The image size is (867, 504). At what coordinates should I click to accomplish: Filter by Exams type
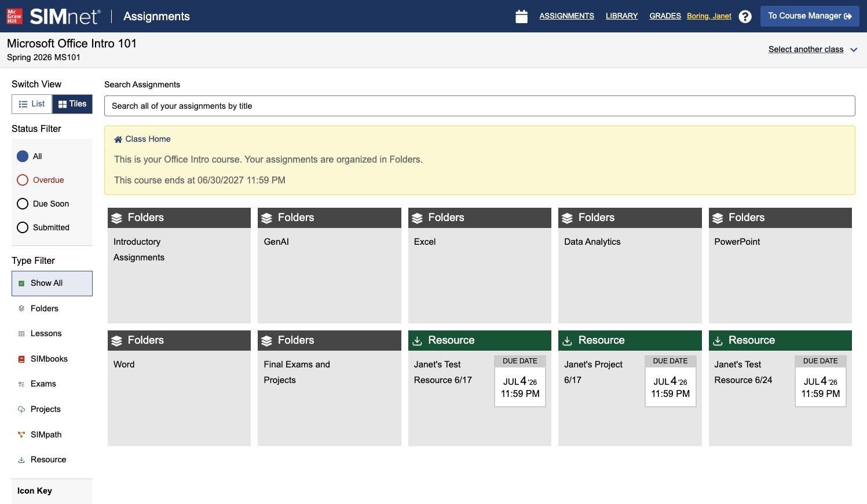click(x=52, y=384)
